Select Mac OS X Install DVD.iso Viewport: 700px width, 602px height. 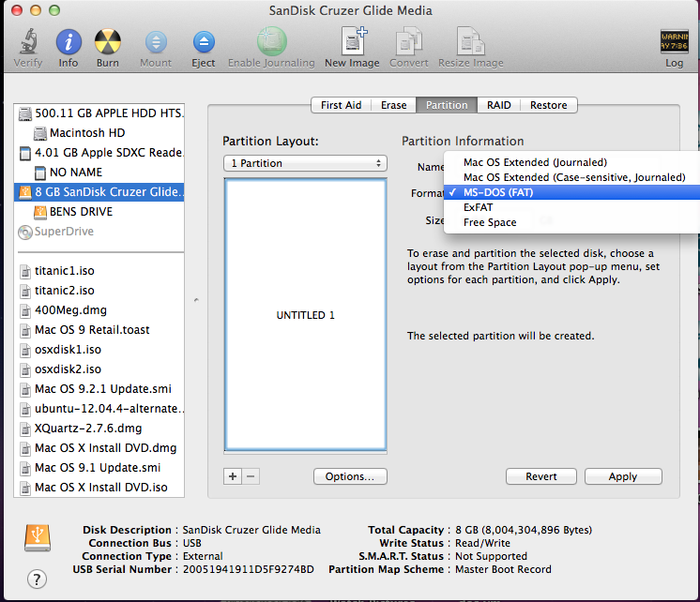point(99,488)
